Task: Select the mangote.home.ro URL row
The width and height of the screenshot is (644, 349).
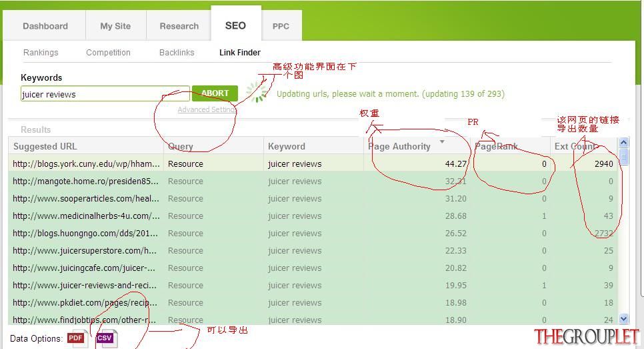Action: (x=313, y=182)
